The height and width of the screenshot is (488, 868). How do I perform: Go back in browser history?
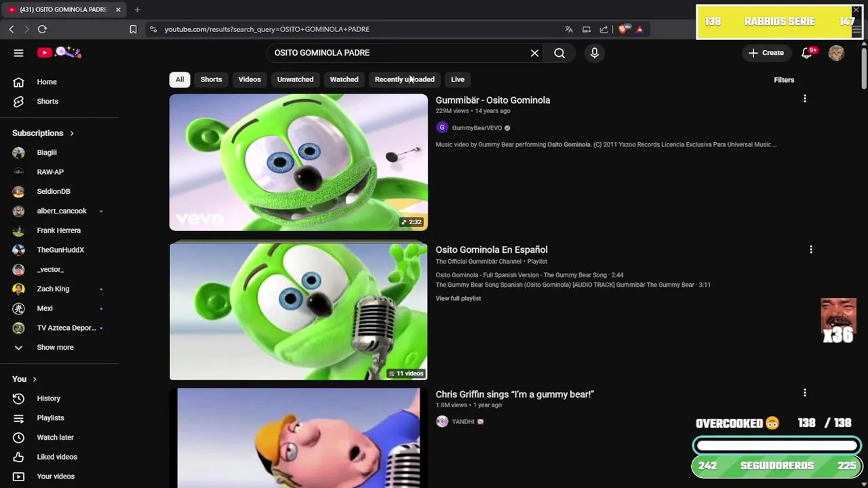click(x=12, y=29)
